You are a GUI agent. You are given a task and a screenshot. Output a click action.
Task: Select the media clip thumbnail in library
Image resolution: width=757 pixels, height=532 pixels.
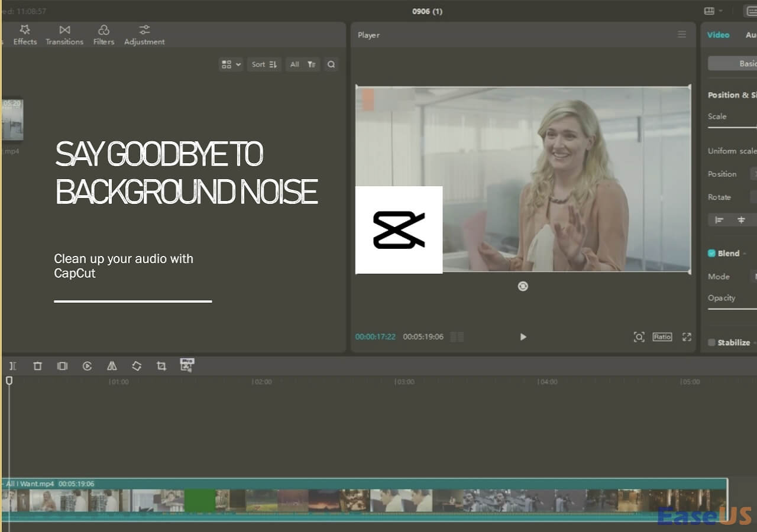point(12,119)
